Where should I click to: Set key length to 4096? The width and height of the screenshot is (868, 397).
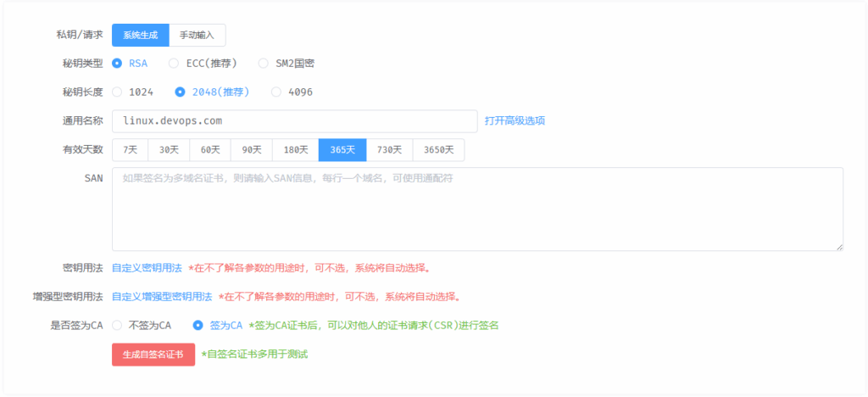[x=292, y=92]
